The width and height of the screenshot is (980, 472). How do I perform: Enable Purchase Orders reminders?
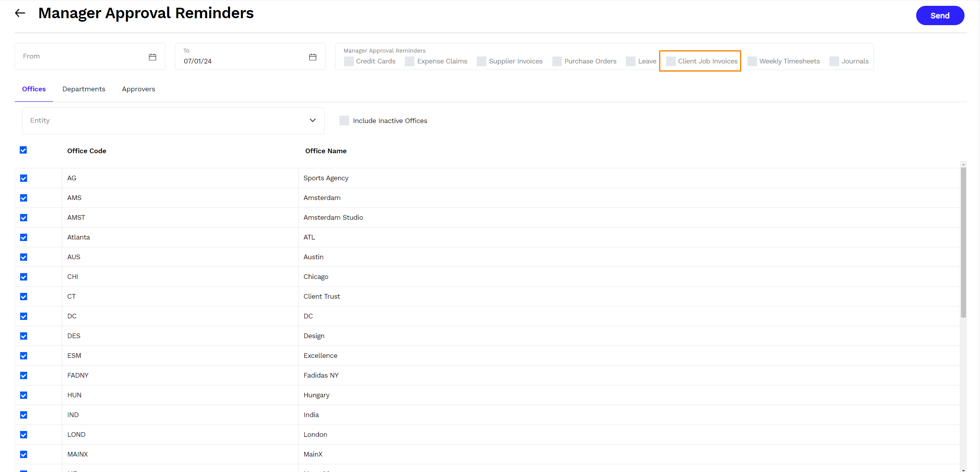click(557, 61)
